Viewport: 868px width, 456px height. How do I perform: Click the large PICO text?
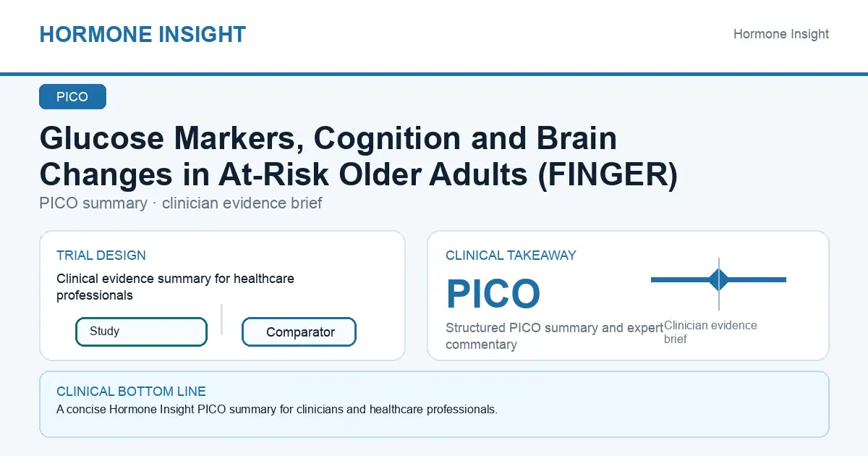click(493, 294)
